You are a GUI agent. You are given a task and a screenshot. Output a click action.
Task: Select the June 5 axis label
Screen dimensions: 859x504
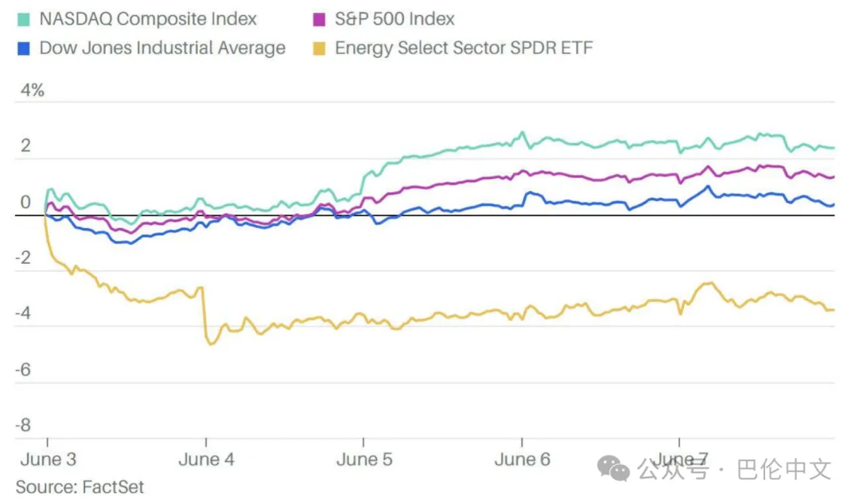(x=363, y=460)
